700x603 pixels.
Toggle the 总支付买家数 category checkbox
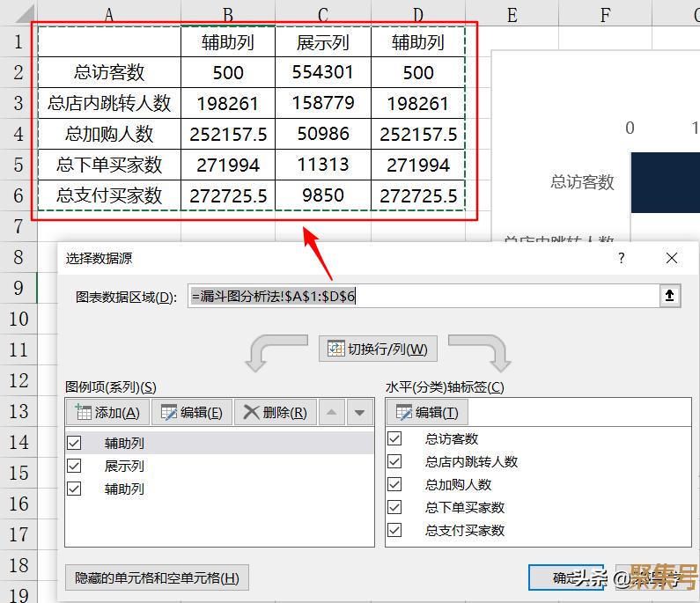394,530
